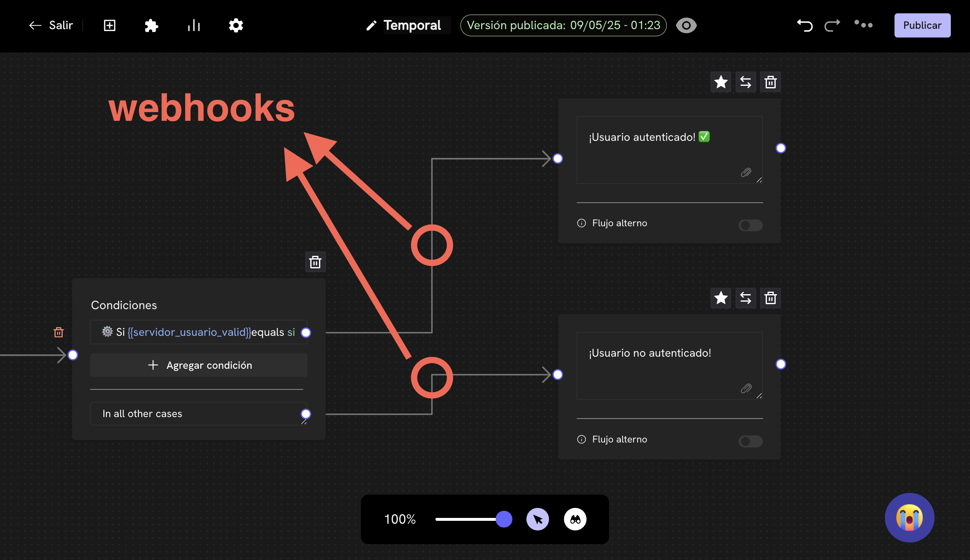Delete the 'Usuario no autenticado' block
Image resolution: width=970 pixels, height=560 pixels.
[770, 298]
